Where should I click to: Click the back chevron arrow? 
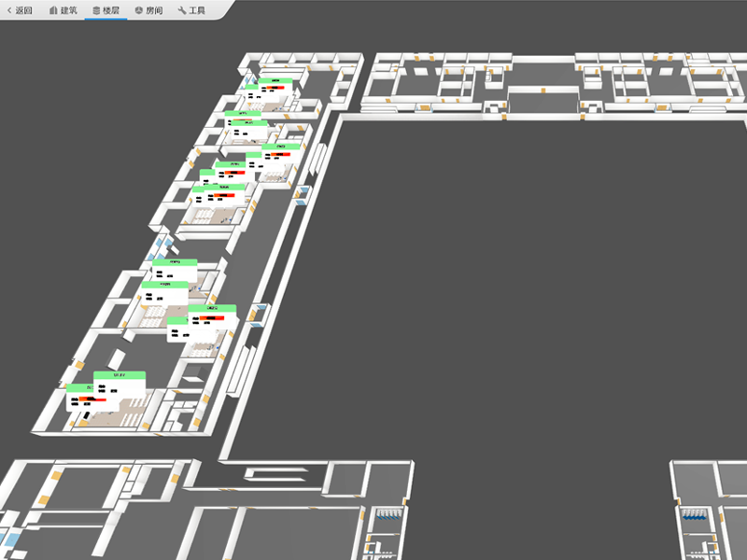click(x=9, y=10)
